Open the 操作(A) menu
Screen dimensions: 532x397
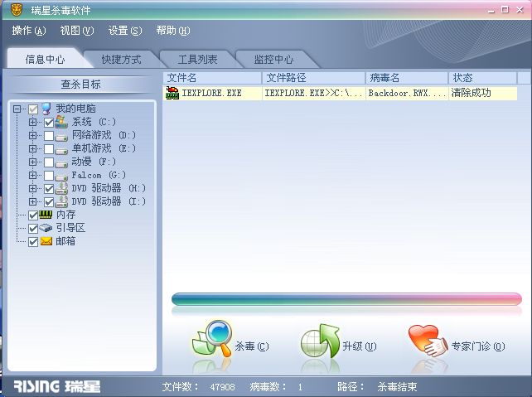click(x=29, y=31)
